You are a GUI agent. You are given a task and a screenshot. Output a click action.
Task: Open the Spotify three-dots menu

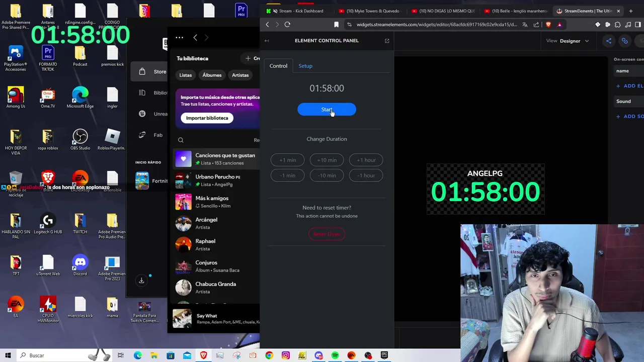click(180, 38)
